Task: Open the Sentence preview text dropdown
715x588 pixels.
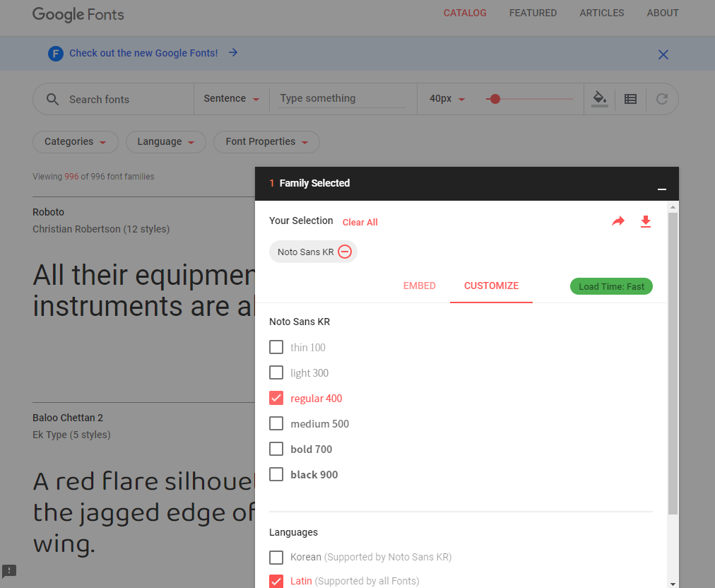Action: pos(231,98)
